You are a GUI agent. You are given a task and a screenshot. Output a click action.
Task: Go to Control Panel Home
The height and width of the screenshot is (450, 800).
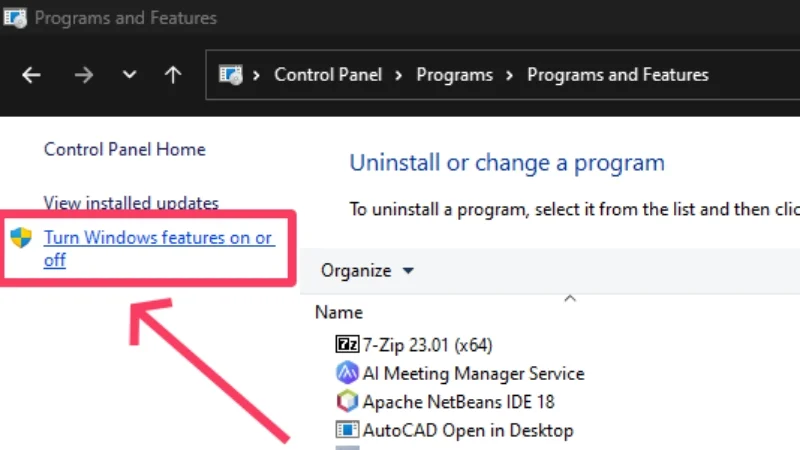tap(124, 149)
